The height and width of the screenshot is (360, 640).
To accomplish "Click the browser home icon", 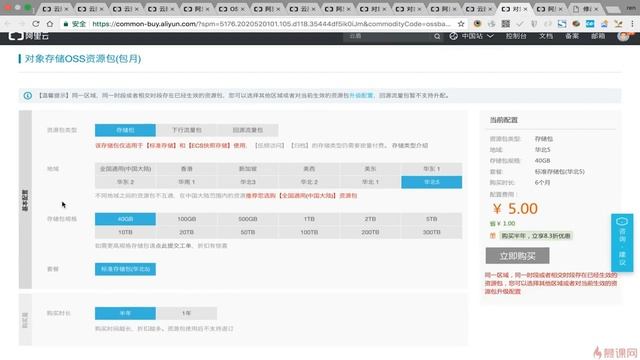I will click(50, 24).
